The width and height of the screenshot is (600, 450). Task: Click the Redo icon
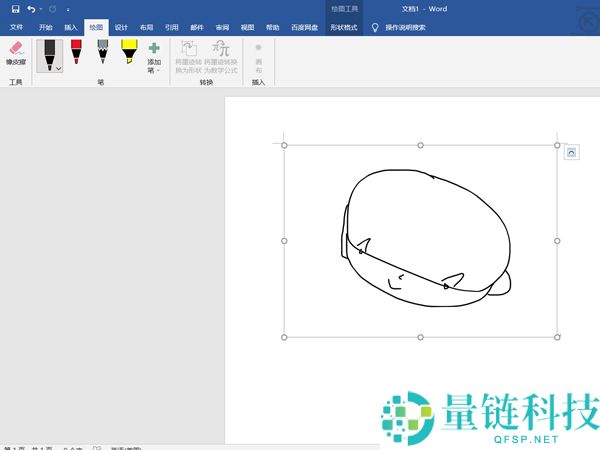coord(51,8)
